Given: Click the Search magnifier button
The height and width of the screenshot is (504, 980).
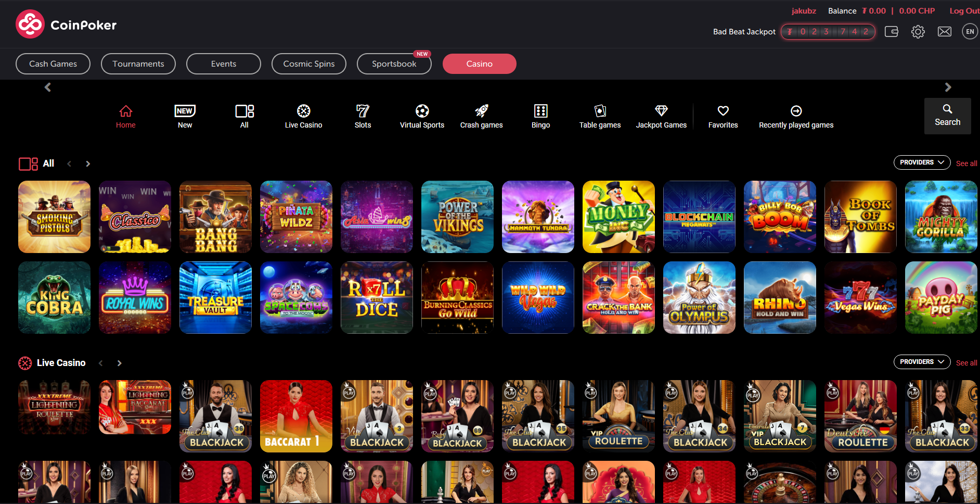Looking at the screenshot, I should [948, 116].
